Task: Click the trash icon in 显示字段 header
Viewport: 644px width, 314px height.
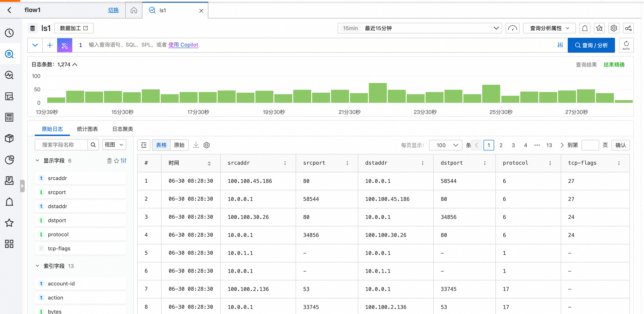Action: tap(109, 161)
